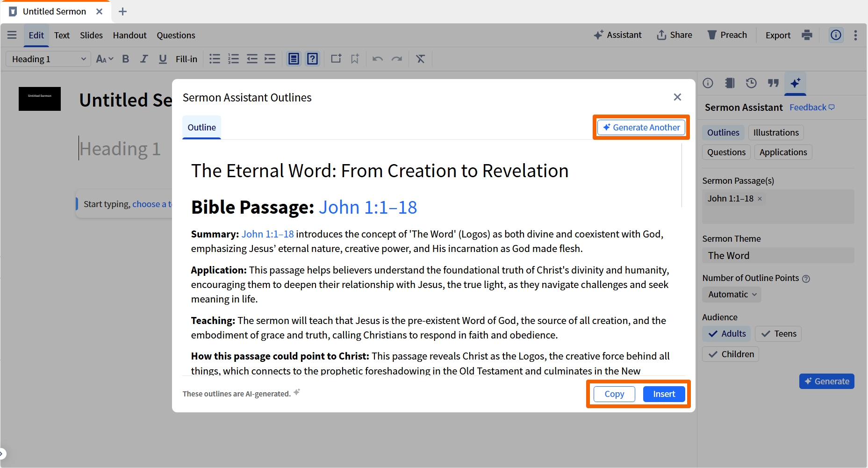Click the Sermon Theme input field
Image resolution: width=868 pixels, height=468 pixels.
(x=778, y=256)
